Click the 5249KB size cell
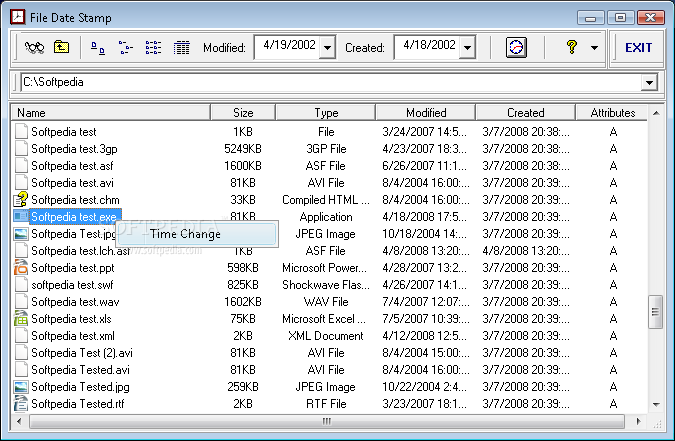The width and height of the screenshot is (675, 441). point(243,149)
